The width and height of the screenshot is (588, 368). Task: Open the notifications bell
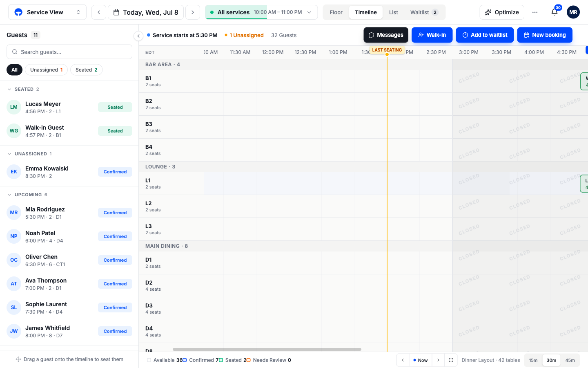click(x=554, y=12)
